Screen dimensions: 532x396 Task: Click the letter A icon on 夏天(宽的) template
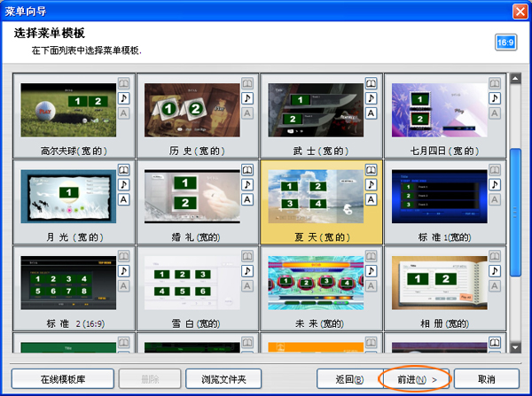click(x=372, y=199)
